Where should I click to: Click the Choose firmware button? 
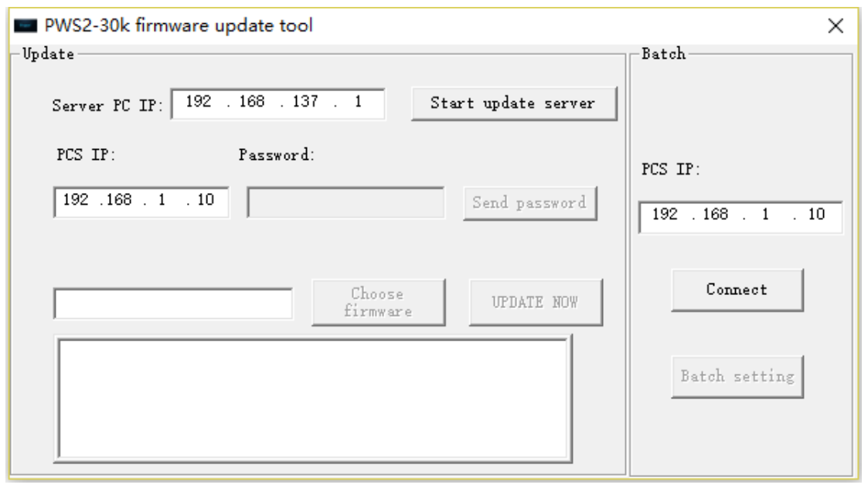[x=378, y=302]
